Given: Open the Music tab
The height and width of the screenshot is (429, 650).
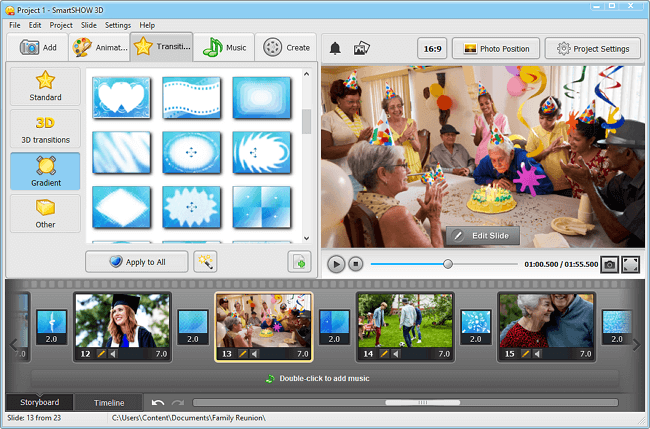Looking at the screenshot, I should 224,47.
